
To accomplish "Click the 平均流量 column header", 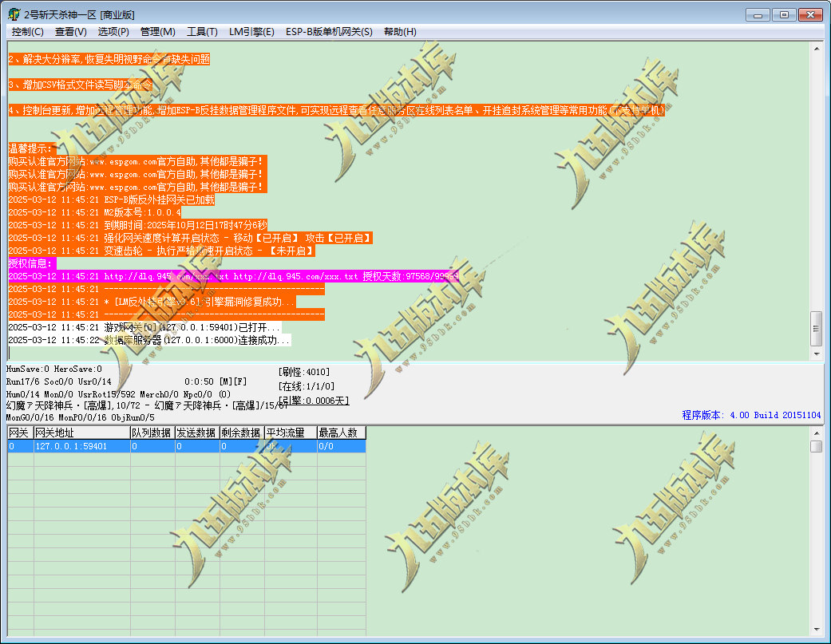I will click(x=291, y=433).
